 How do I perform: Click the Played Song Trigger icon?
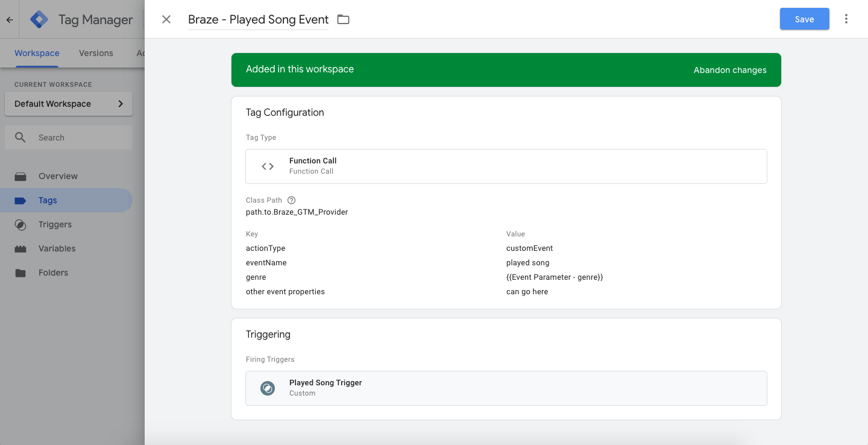coord(268,388)
